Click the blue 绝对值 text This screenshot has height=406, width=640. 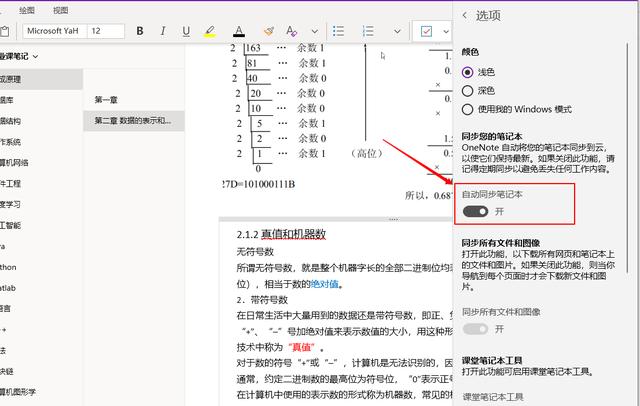(x=325, y=284)
